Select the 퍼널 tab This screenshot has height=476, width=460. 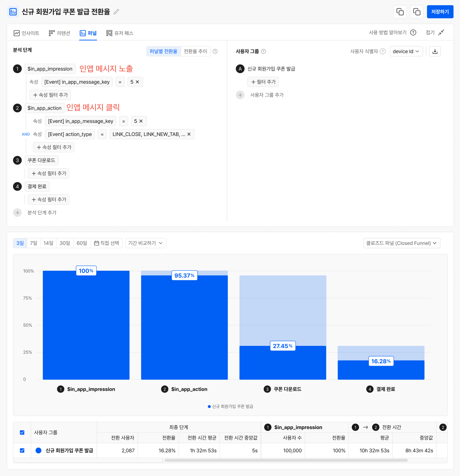tap(88, 33)
